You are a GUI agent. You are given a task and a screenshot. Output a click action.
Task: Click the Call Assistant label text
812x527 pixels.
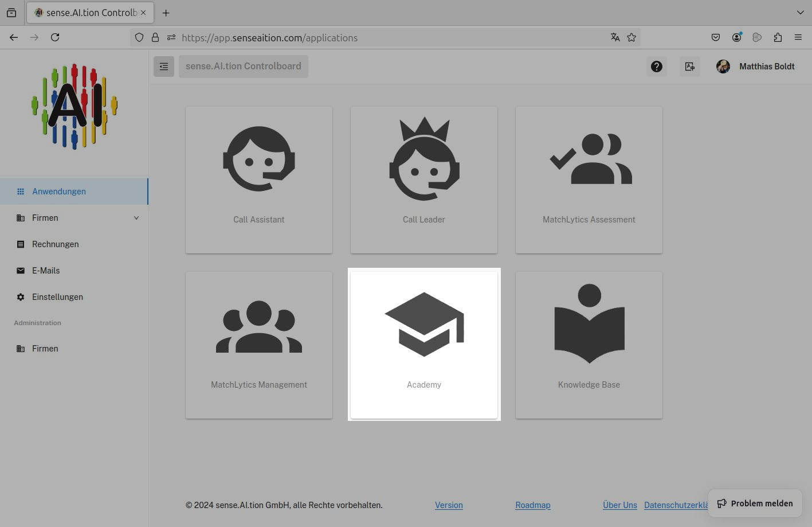click(x=259, y=220)
